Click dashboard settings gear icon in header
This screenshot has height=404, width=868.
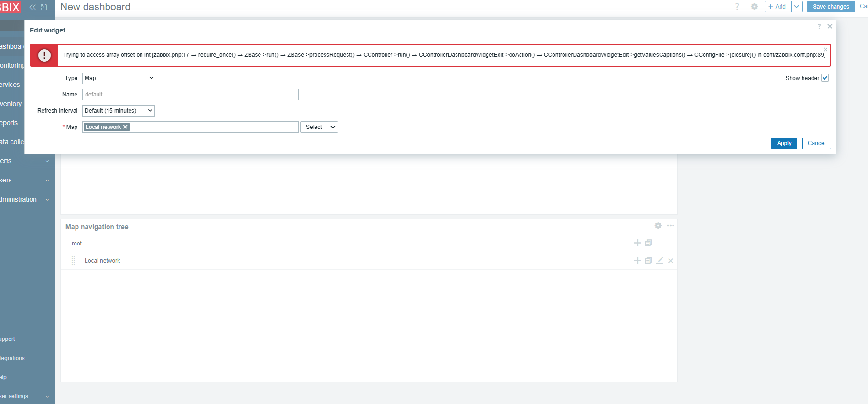point(754,7)
